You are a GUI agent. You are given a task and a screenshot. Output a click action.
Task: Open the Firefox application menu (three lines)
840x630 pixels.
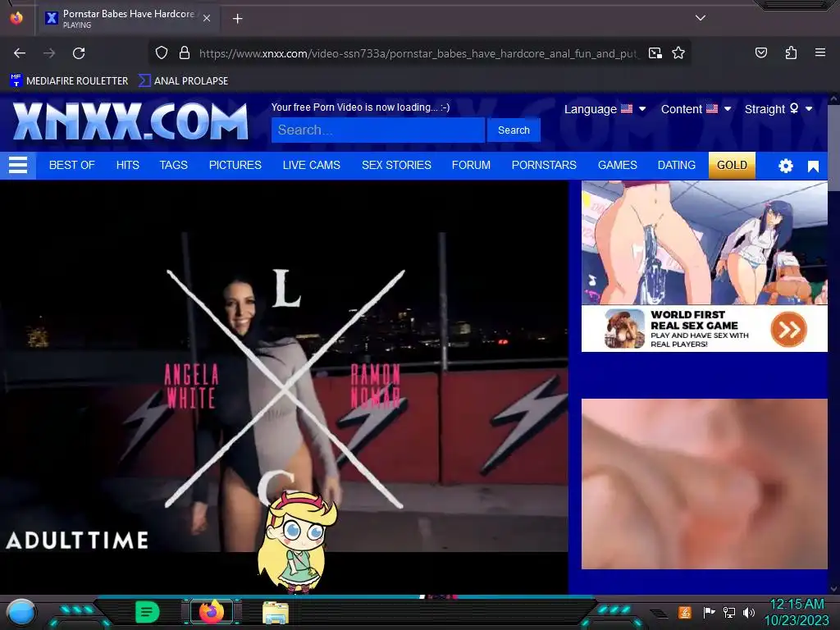(819, 52)
